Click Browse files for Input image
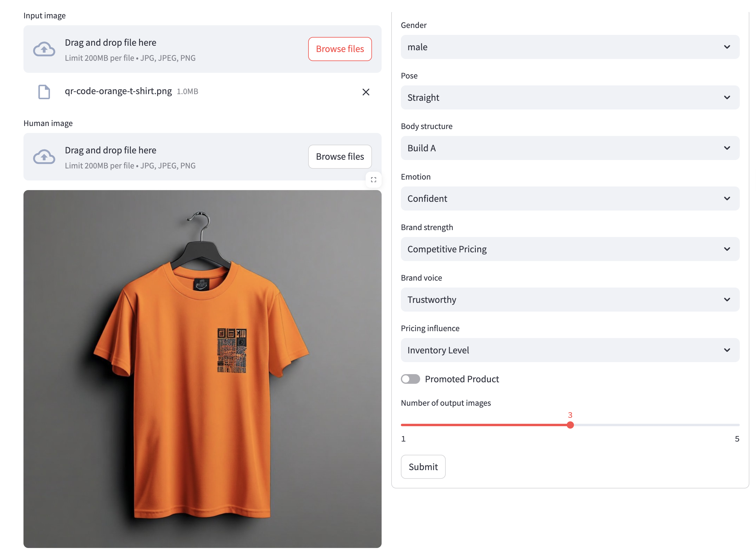 pos(340,49)
